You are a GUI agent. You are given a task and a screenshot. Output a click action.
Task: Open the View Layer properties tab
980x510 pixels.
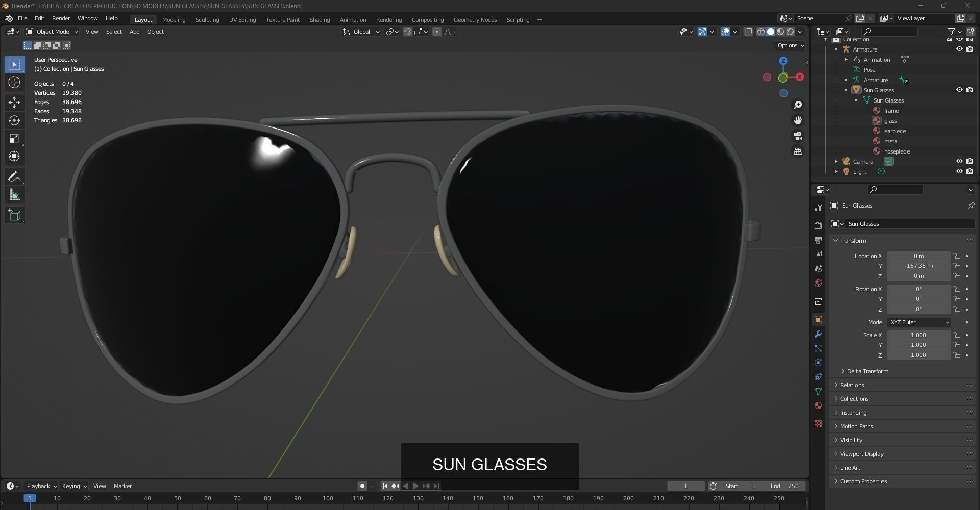pos(818,254)
